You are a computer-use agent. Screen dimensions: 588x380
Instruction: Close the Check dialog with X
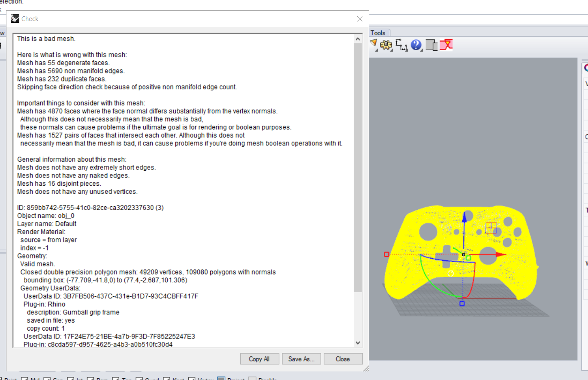[x=360, y=19]
